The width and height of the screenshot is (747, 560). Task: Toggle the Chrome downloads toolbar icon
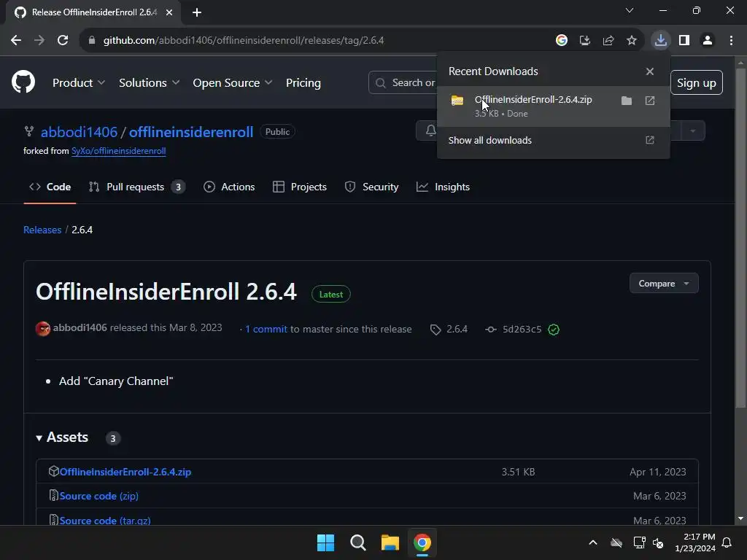(661, 41)
